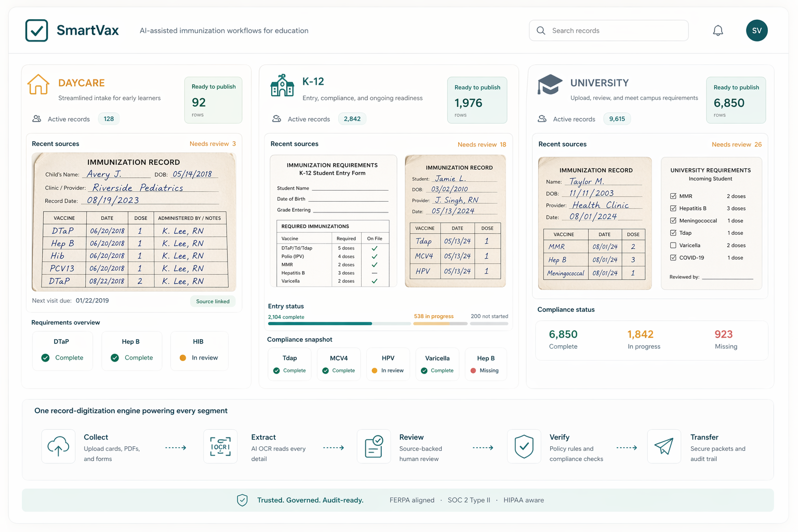Toggle the Hepatitis B requirement checkbox
The width and height of the screenshot is (798, 532).
point(673,208)
